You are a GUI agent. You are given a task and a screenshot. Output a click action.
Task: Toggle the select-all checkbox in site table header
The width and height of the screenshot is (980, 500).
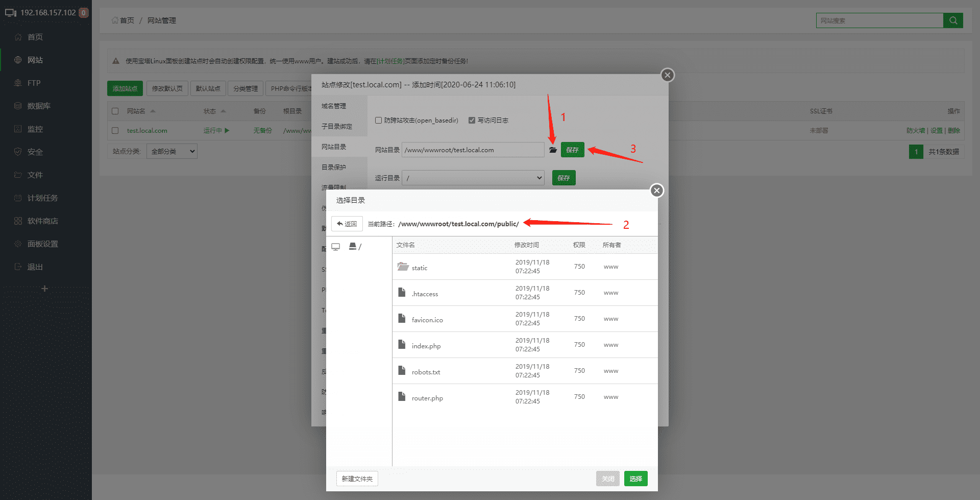coord(115,111)
